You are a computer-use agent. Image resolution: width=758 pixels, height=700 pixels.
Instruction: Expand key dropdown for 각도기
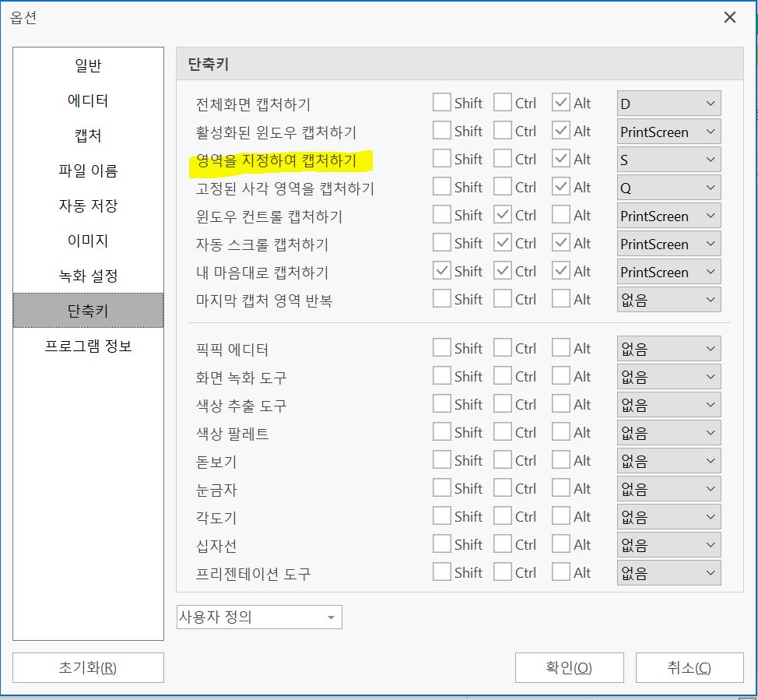click(669, 517)
